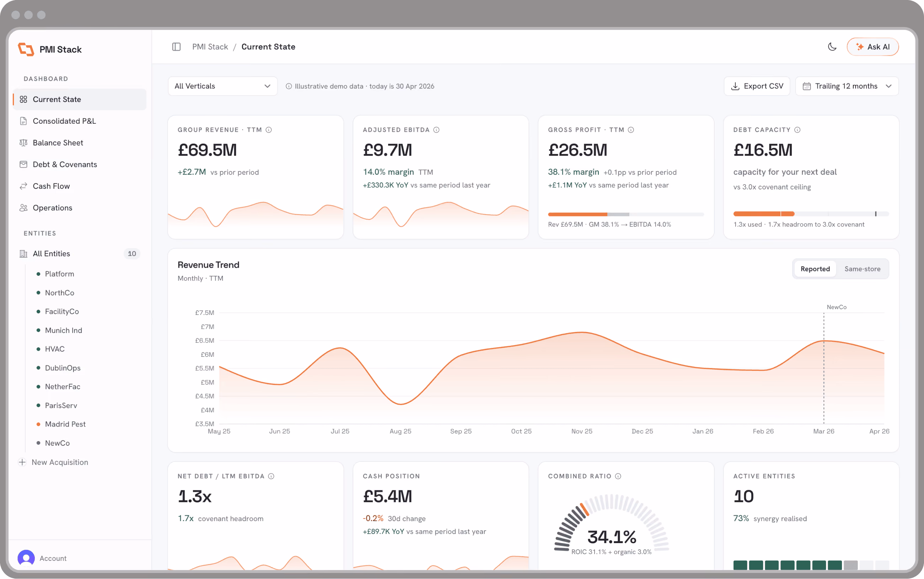Click the Consolidated P&L document icon
924x579 pixels.
click(x=23, y=121)
